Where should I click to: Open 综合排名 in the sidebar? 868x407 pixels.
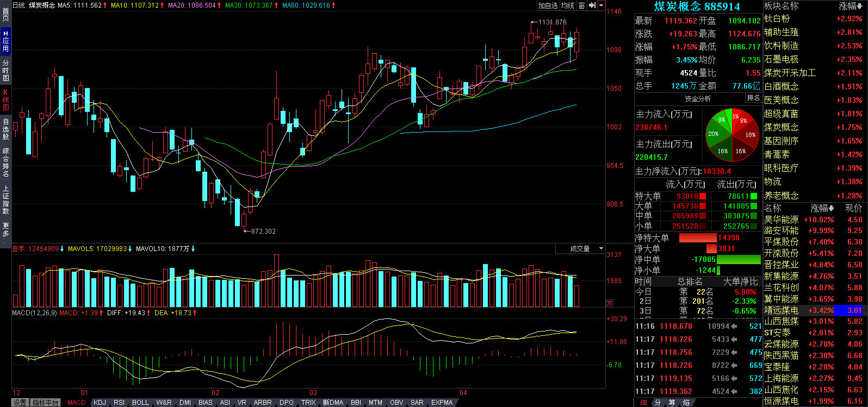[x=5, y=162]
